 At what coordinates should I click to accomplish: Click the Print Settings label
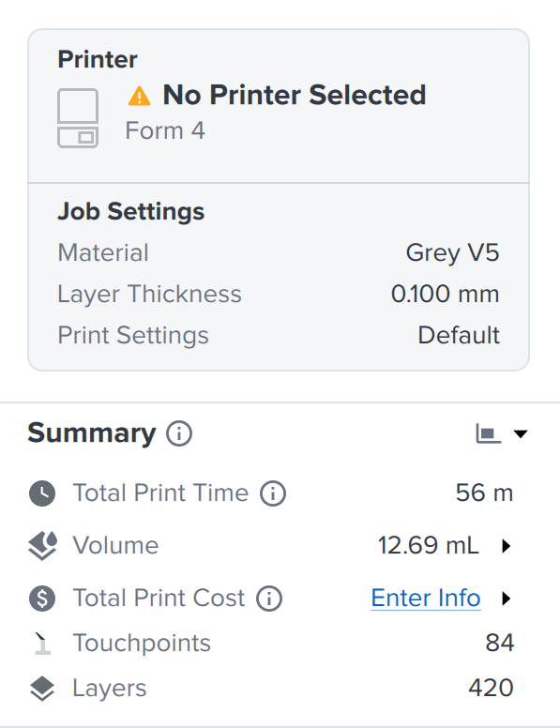[x=133, y=335]
